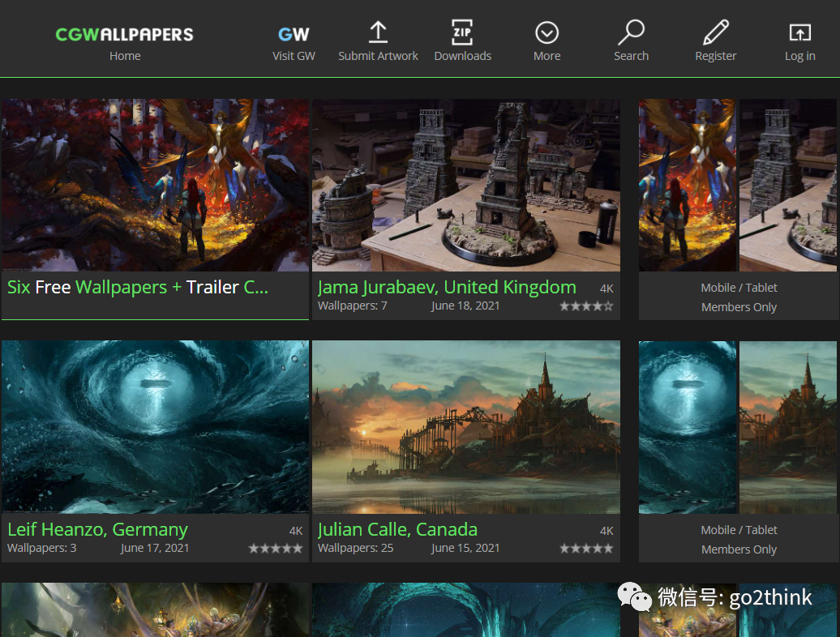Click 'Wallpapers: 7' text
The height and width of the screenshot is (637, 840).
point(353,306)
